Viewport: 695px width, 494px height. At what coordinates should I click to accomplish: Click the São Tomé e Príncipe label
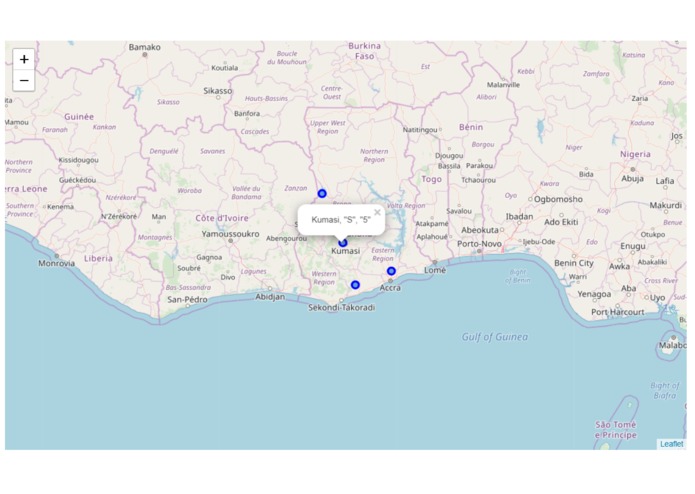[x=616, y=430]
